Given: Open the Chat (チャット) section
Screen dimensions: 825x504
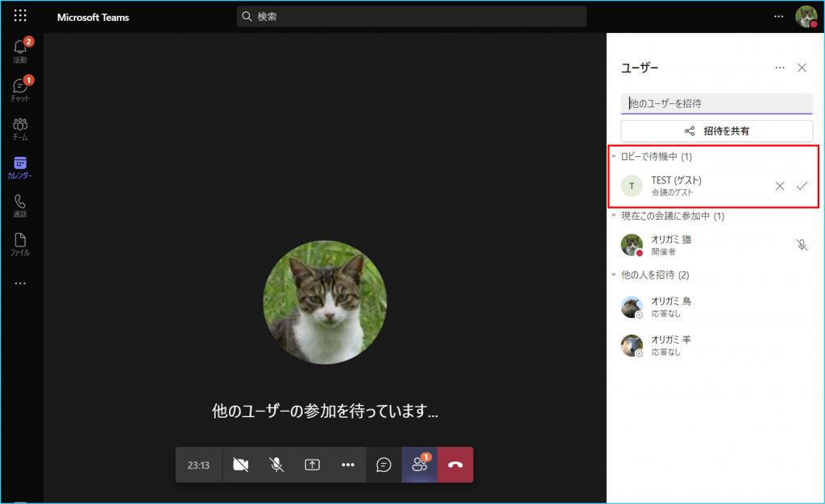Looking at the screenshot, I should tap(20, 89).
